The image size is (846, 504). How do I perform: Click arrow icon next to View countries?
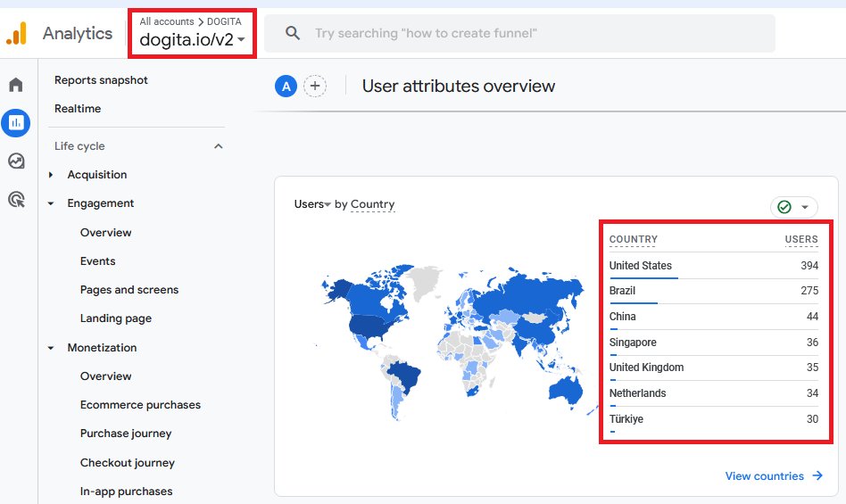(817, 475)
